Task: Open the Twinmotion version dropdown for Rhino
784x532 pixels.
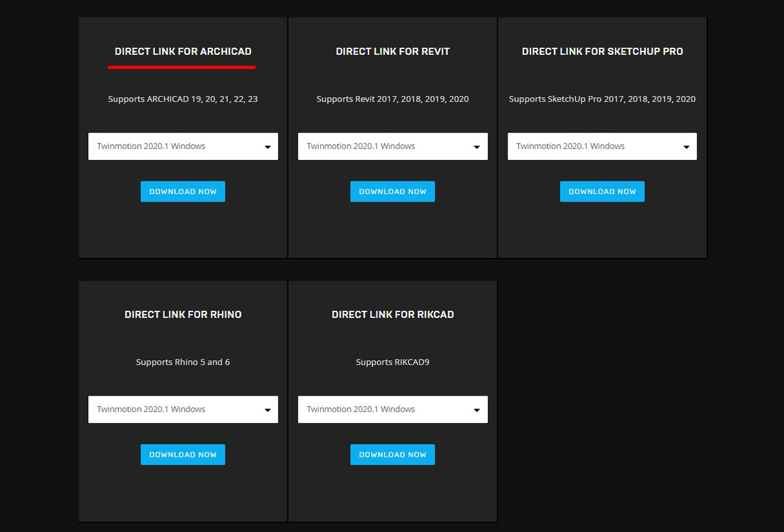Action: pyautogui.click(x=183, y=409)
